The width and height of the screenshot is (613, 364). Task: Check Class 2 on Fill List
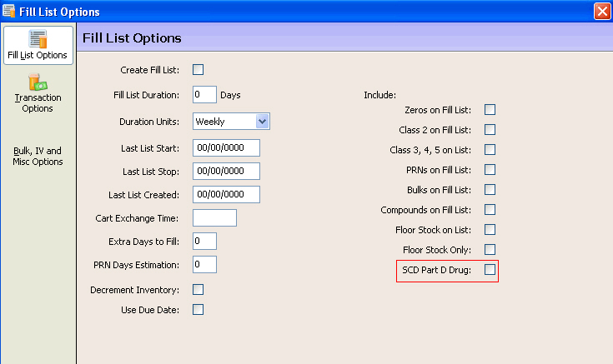click(x=490, y=130)
